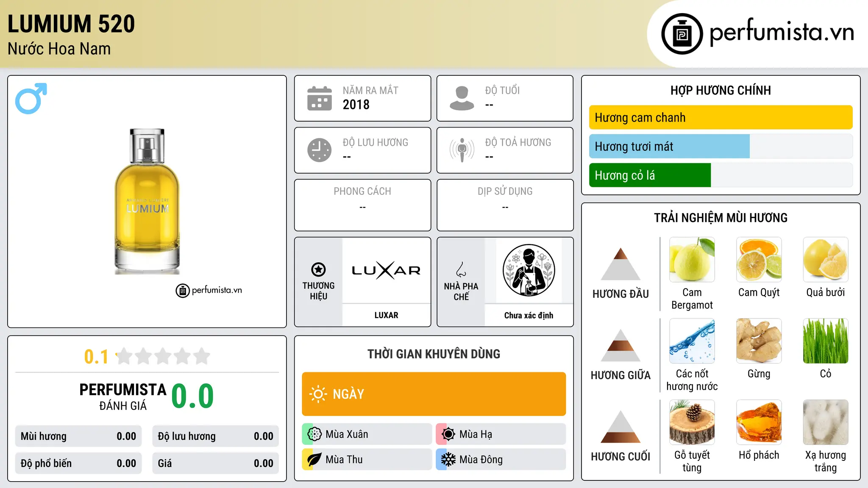Click the Hợp hương chính heading
Screen dimensions: 868x488
tap(721, 90)
